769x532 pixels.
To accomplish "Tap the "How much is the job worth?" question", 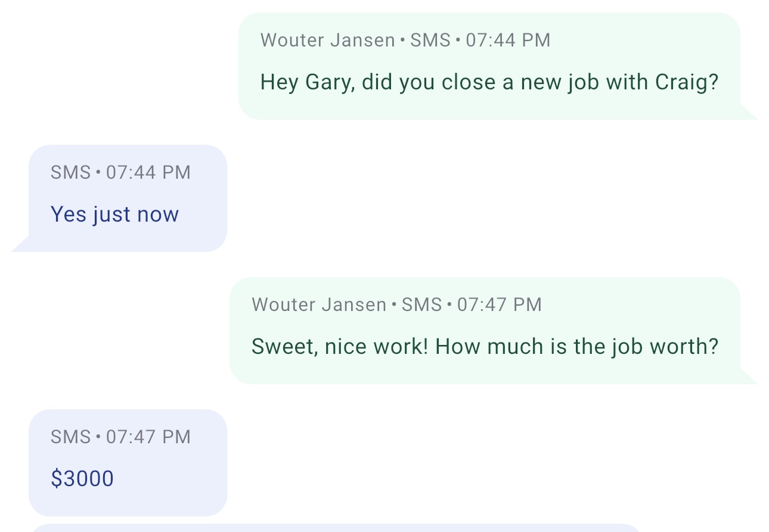I will 576,346.
